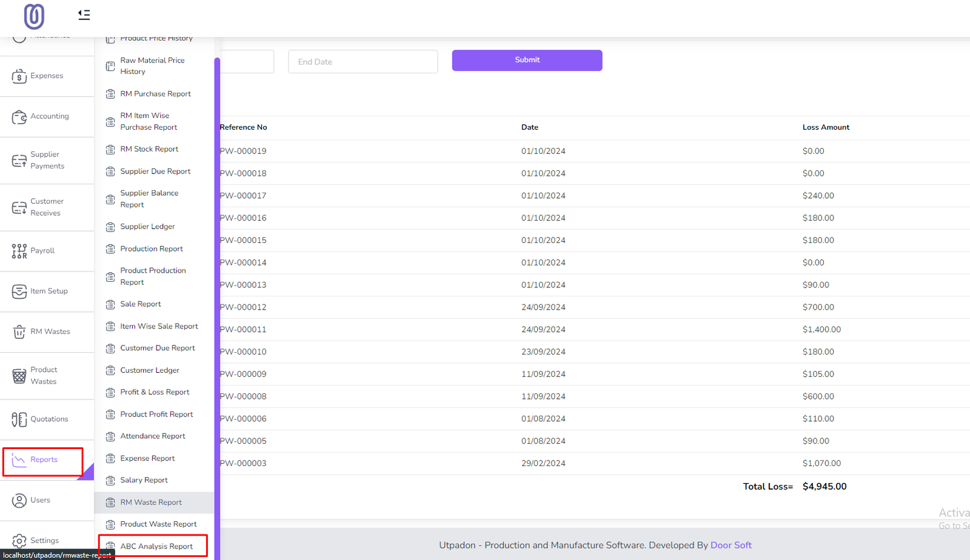Expand the Supplier Payments menu
The image size is (970, 560).
47,161
